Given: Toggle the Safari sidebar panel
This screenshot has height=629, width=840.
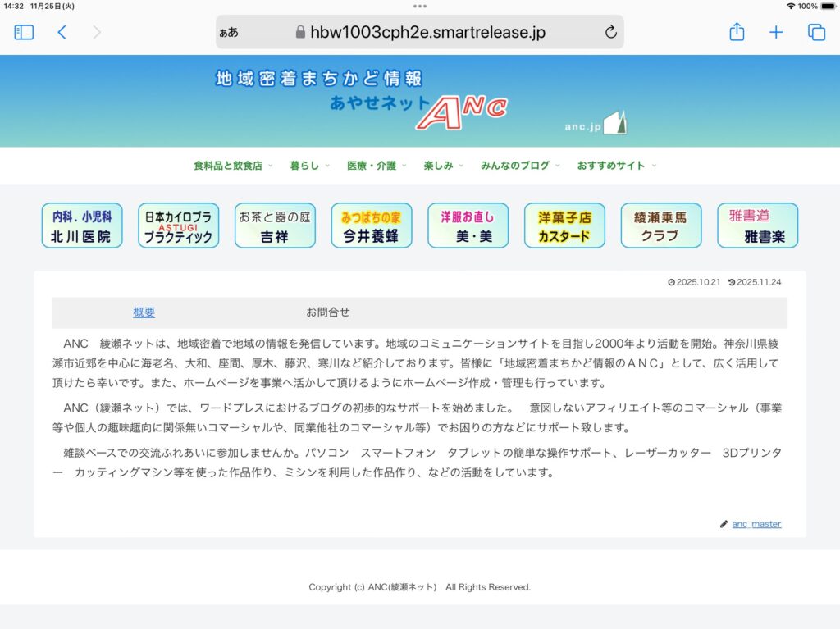Looking at the screenshot, I should tap(24, 32).
